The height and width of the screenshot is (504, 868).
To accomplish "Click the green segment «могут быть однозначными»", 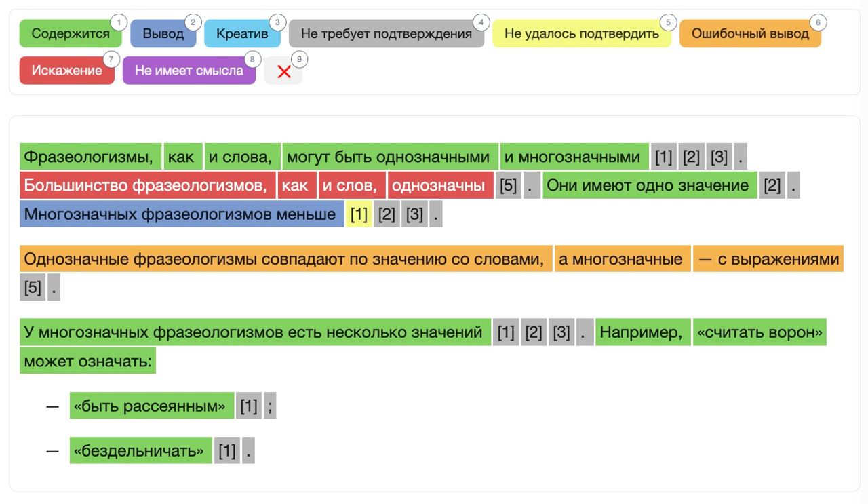I will pos(390,157).
